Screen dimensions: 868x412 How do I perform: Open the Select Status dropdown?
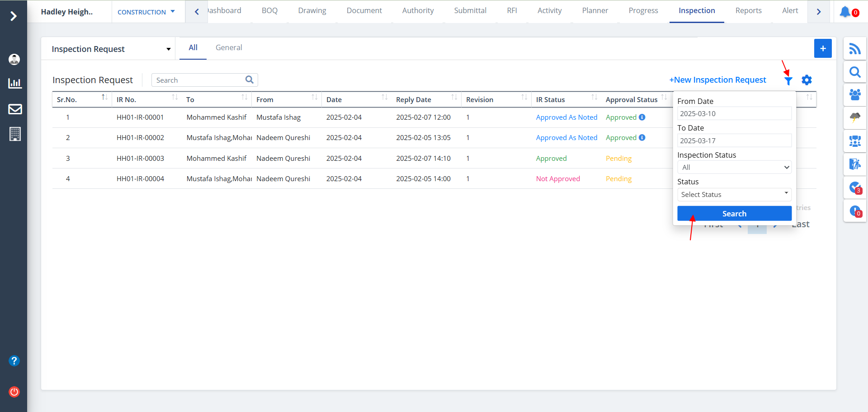pyautogui.click(x=734, y=195)
